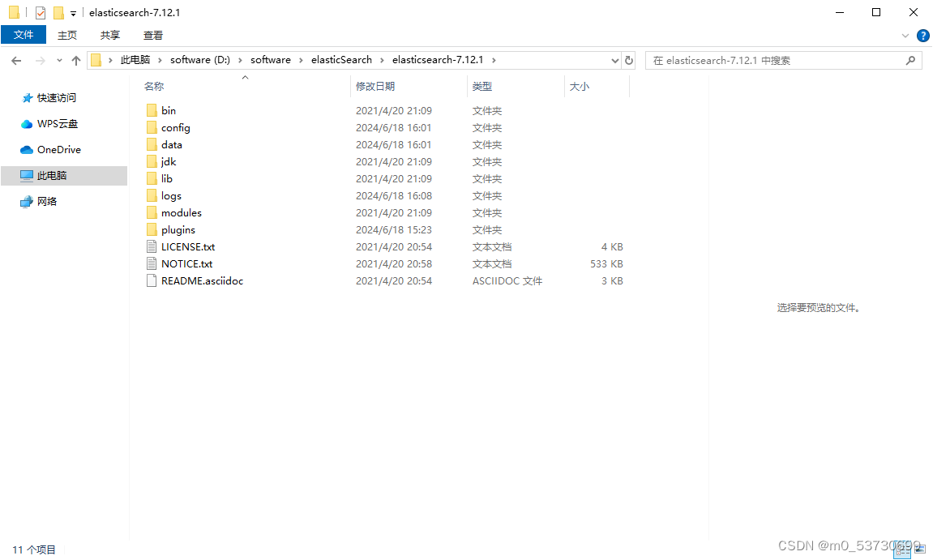Viewport: 933px width, 560px height.
Task: Open the recent locations dropdown arrow
Action: click(x=59, y=60)
